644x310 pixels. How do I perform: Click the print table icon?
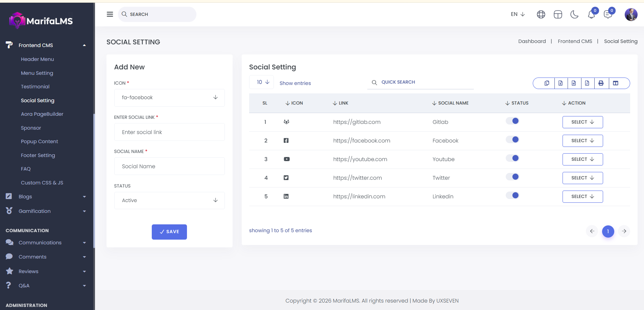pos(601,83)
